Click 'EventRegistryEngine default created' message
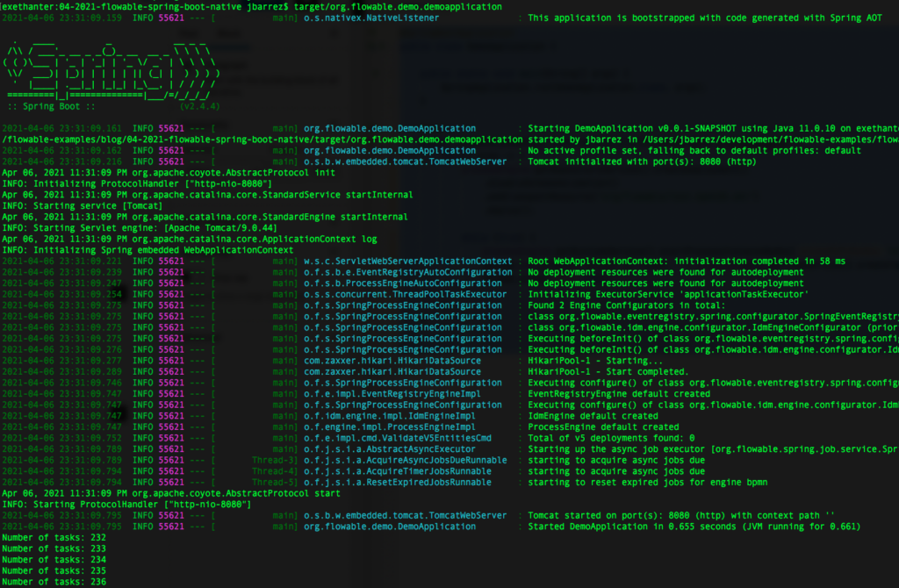899x588 pixels. tap(619, 394)
